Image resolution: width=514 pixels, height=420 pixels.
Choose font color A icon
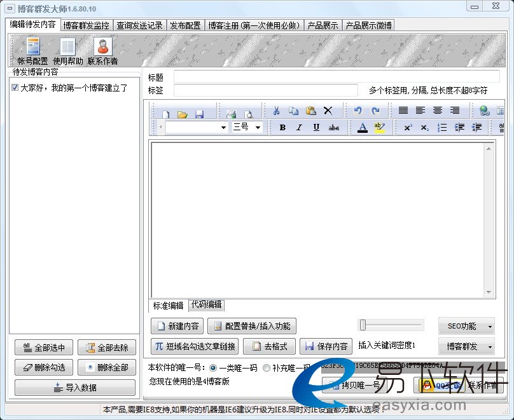point(362,127)
